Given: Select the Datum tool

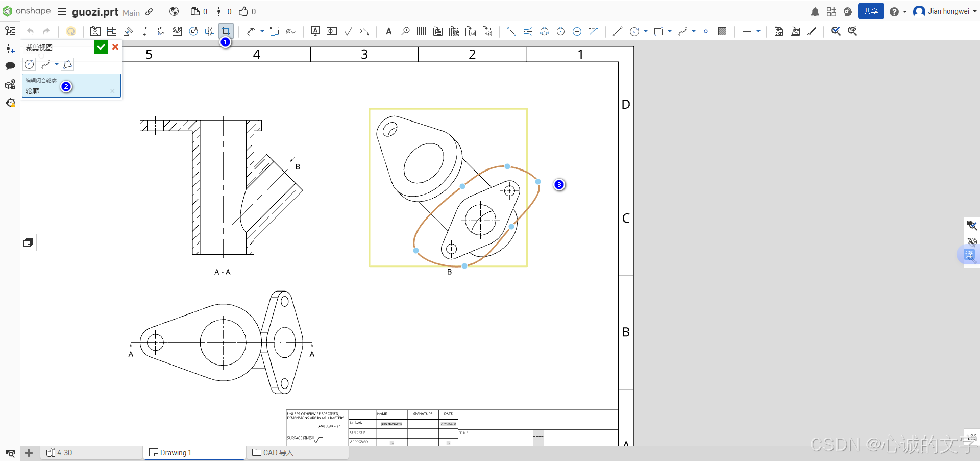Looking at the screenshot, I should pyautogui.click(x=315, y=31).
